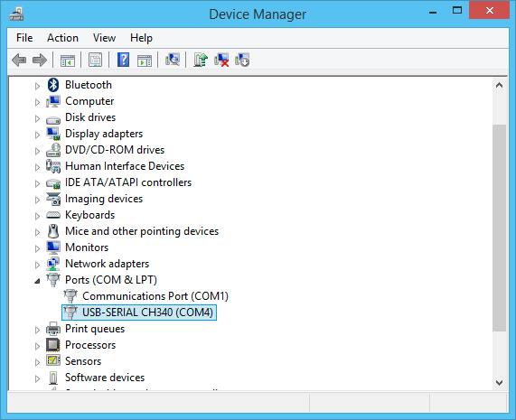This screenshot has width=516, height=420.
Task: Expand the Network adapters node
Action: 37,265
